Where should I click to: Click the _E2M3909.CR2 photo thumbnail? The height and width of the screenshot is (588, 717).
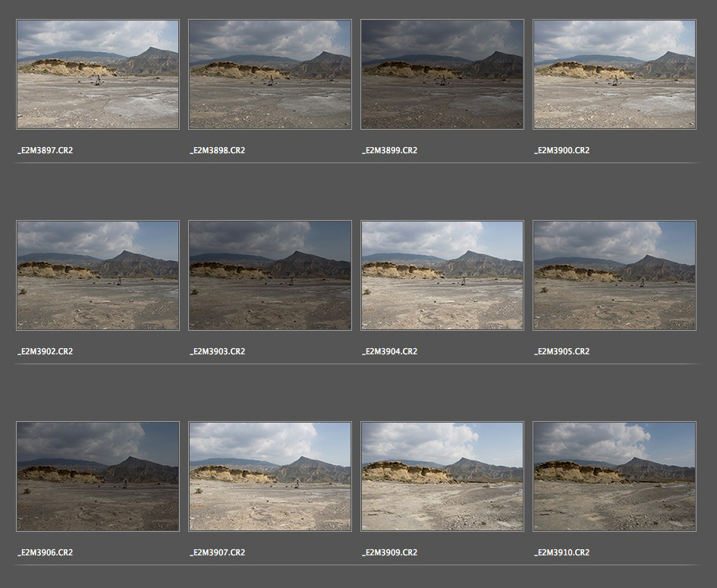(442, 476)
